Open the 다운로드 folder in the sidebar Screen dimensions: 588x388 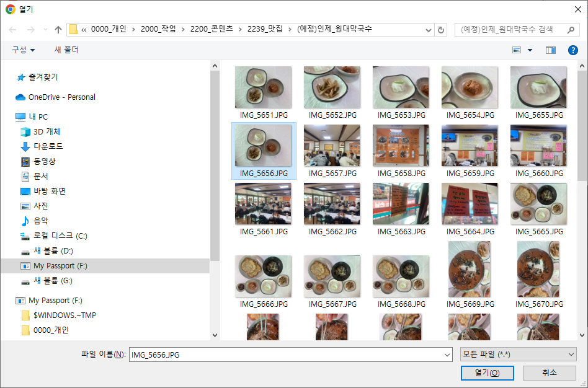(x=48, y=147)
